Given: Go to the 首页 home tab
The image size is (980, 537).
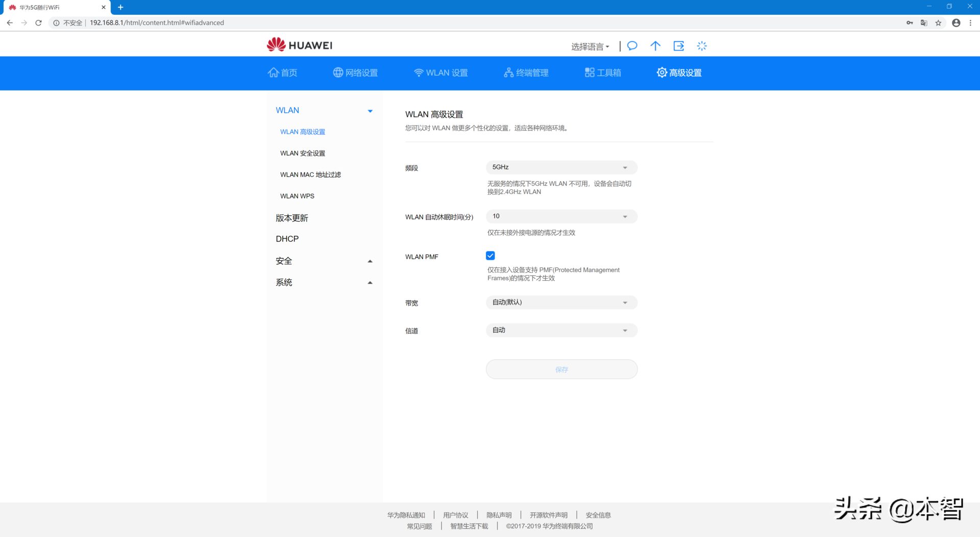Looking at the screenshot, I should 283,72.
